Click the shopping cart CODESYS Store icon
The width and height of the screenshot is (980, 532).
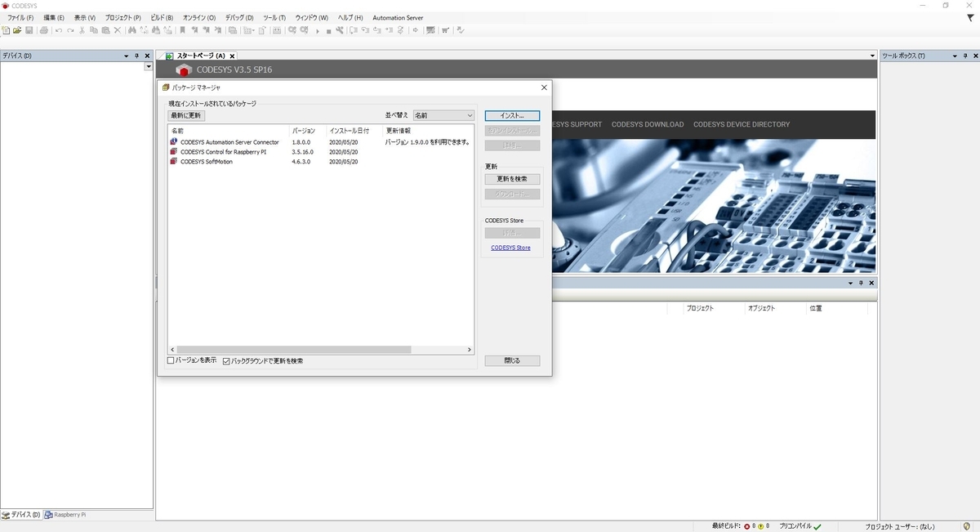pos(445,30)
